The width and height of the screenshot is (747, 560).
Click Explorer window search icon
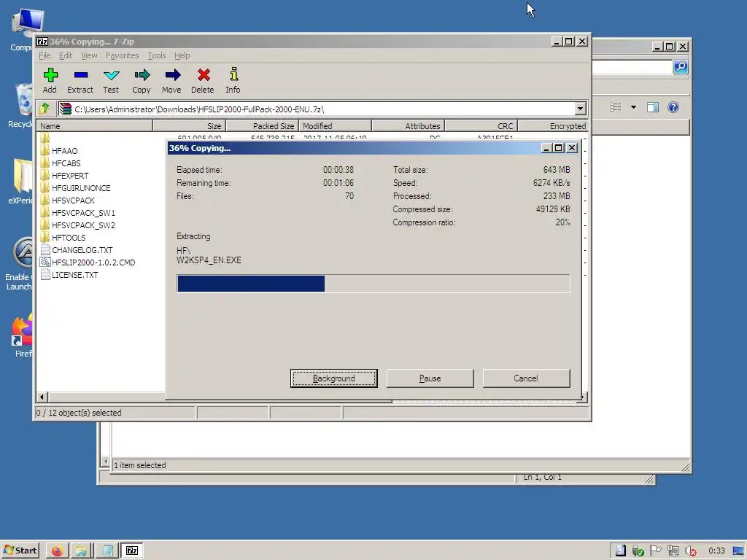pyautogui.click(x=681, y=67)
